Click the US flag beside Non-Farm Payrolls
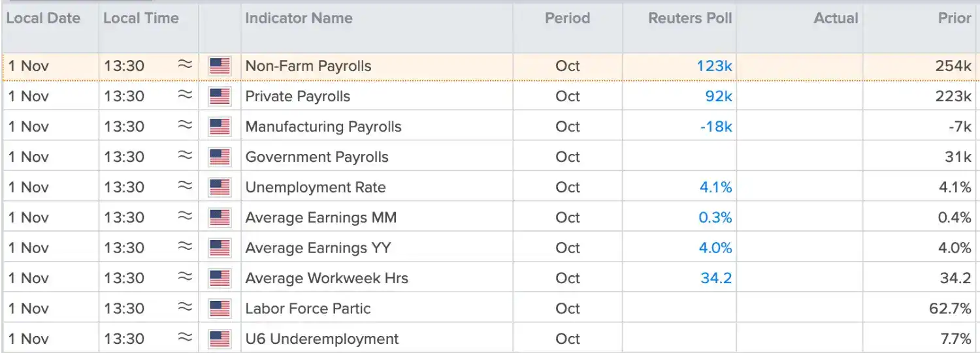The image size is (980, 353). click(x=220, y=66)
